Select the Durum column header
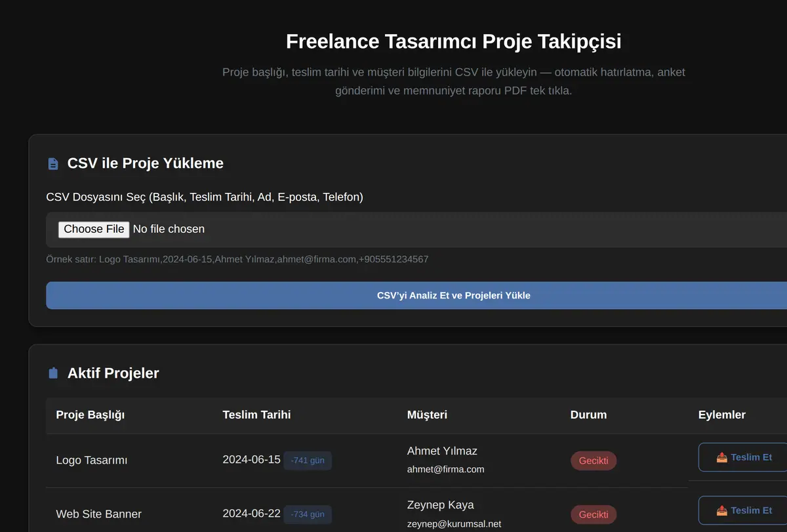787x532 pixels. click(588, 415)
